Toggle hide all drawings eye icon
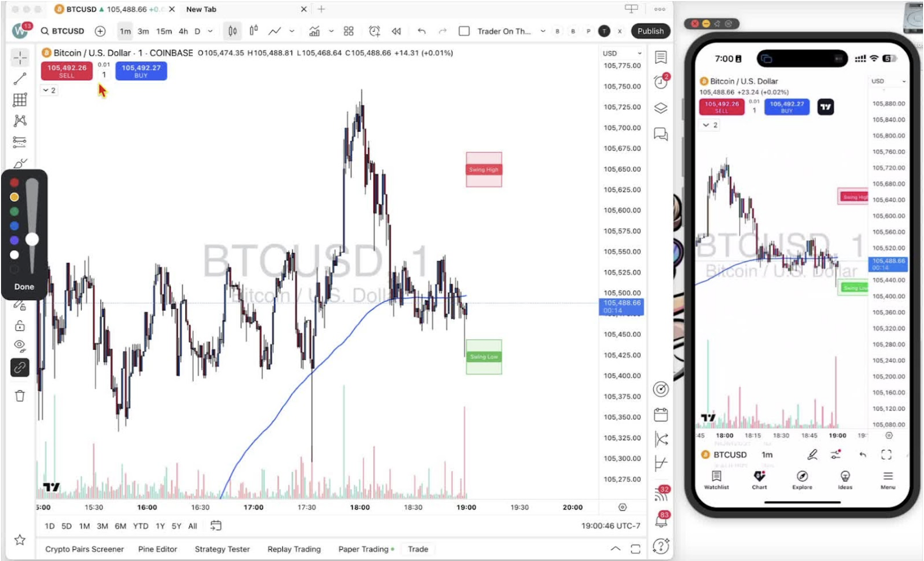Image resolution: width=924 pixels, height=561 pixels. point(20,346)
